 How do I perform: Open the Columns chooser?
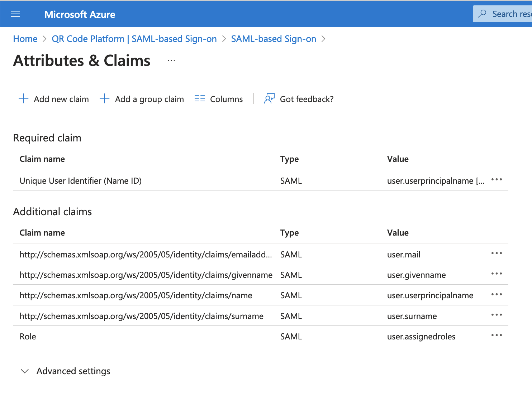tap(219, 99)
